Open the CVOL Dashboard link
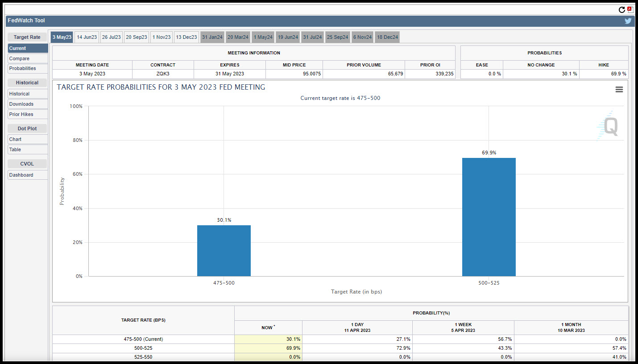The width and height of the screenshot is (638, 364). pyautogui.click(x=28, y=175)
